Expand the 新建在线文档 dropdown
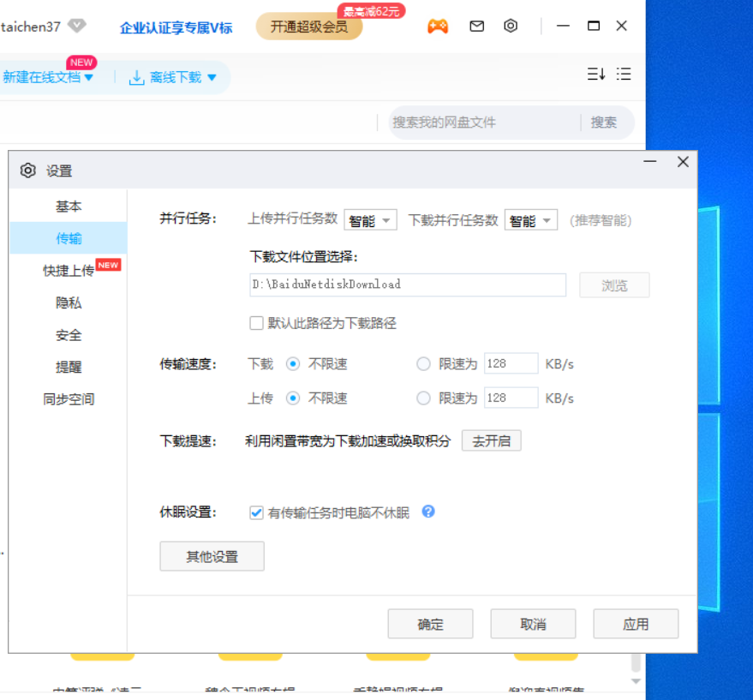The width and height of the screenshot is (753, 700). coord(88,78)
